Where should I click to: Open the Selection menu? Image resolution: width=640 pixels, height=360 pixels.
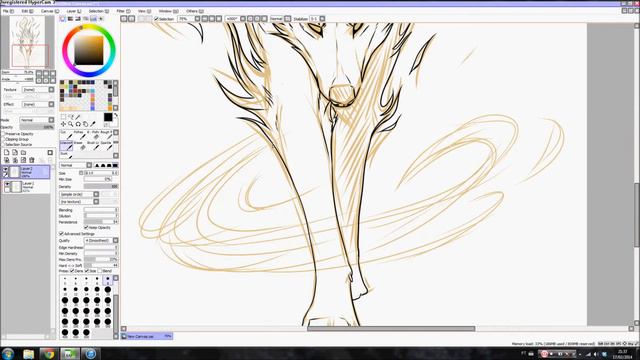click(x=98, y=11)
